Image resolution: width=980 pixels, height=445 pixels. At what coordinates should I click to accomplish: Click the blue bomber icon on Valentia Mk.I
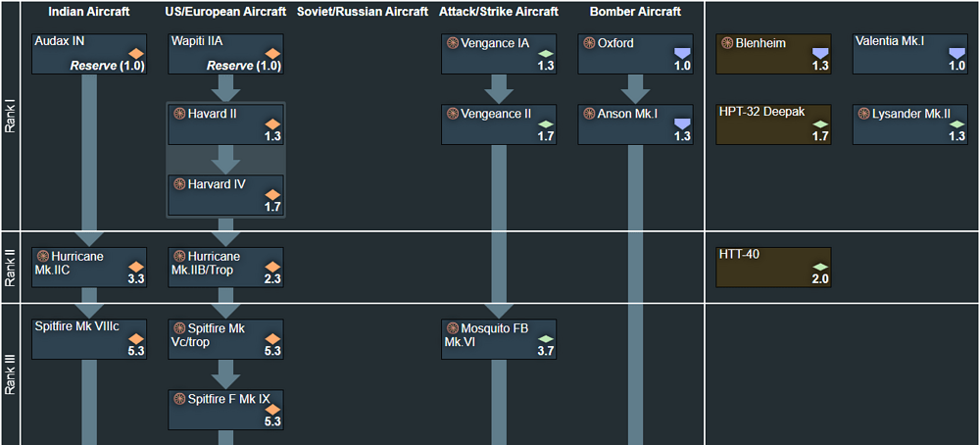pyautogui.click(x=956, y=53)
